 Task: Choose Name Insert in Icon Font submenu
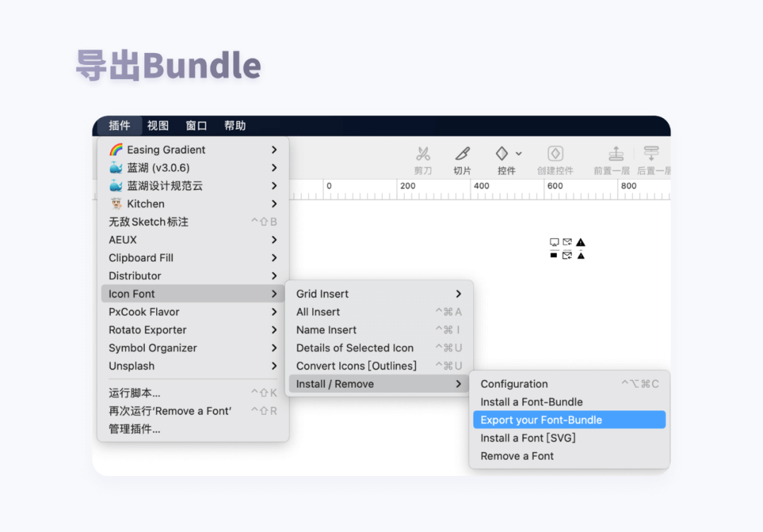click(x=379, y=329)
